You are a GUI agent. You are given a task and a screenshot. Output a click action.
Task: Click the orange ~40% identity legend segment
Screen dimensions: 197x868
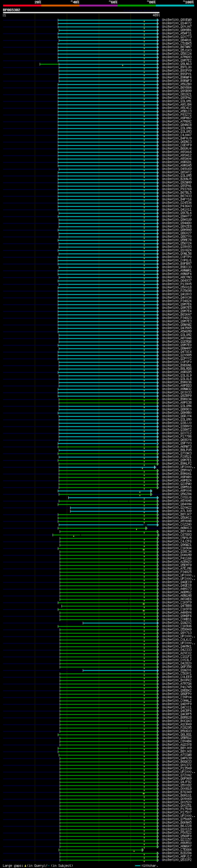coord(60,6)
